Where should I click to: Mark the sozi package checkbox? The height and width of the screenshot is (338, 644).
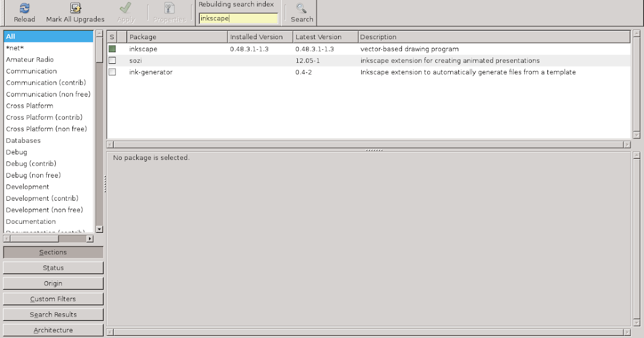[x=112, y=61]
